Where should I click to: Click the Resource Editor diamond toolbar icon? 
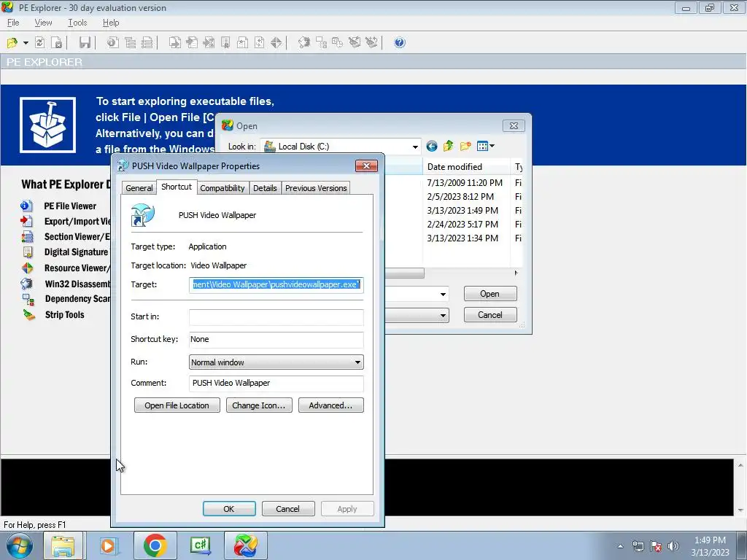276,43
